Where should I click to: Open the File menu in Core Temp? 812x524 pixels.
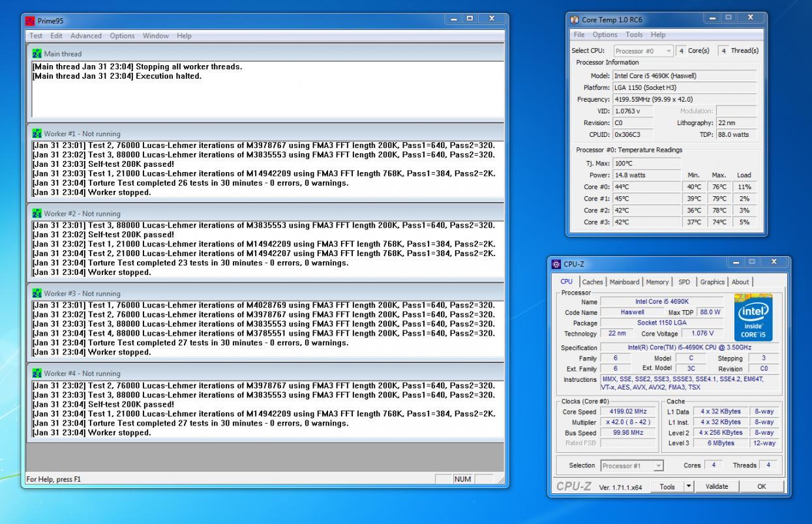coord(579,35)
